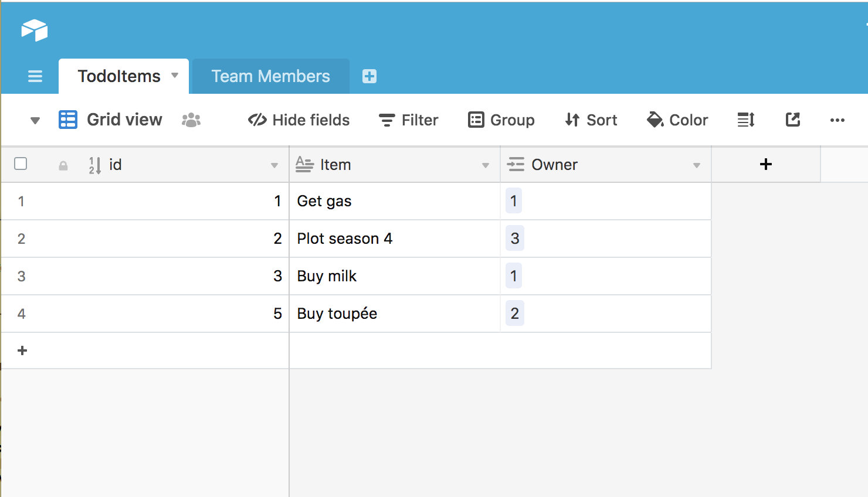
Task: Open the hamburger tables list menu
Action: 35,76
